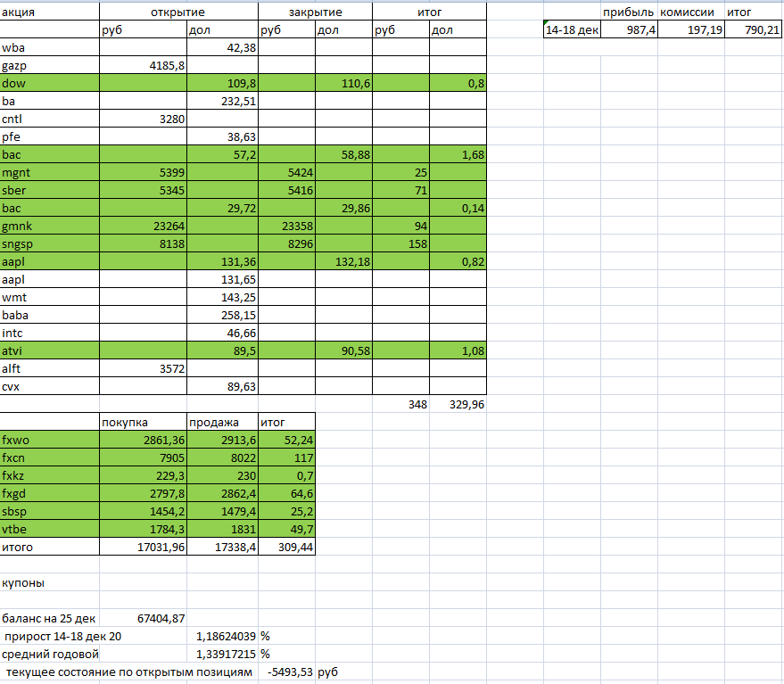Click the 'купоны' cell
Viewport: 784px width, 684px height.
(x=49, y=582)
